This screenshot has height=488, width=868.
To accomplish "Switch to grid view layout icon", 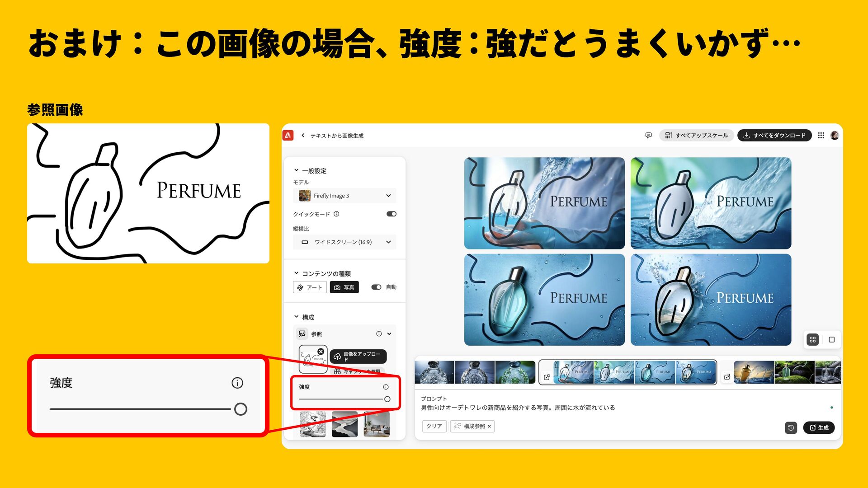I will (x=812, y=340).
